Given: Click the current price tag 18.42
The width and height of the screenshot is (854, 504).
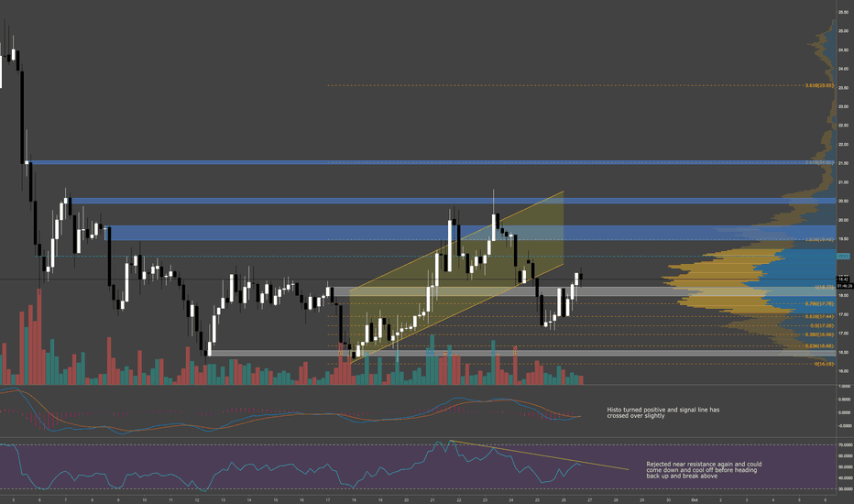Looking at the screenshot, I should point(843,279).
